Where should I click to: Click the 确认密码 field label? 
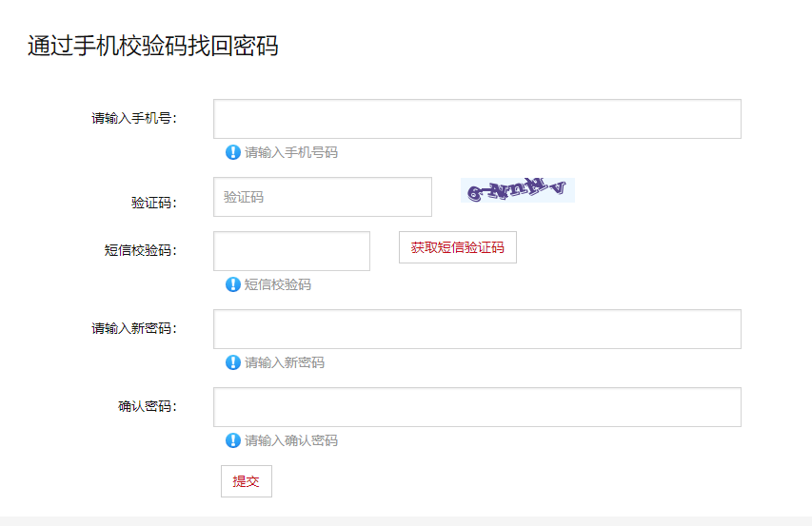tap(148, 407)
